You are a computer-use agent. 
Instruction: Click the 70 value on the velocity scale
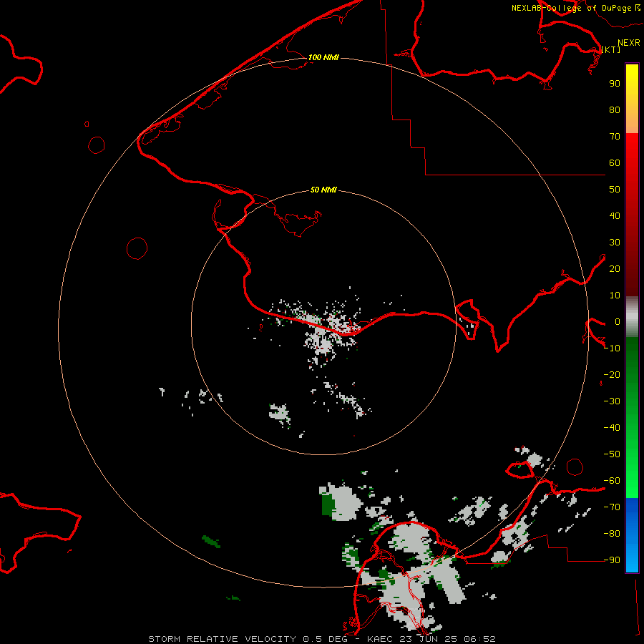pyautogui.click(x=615, y=137)
